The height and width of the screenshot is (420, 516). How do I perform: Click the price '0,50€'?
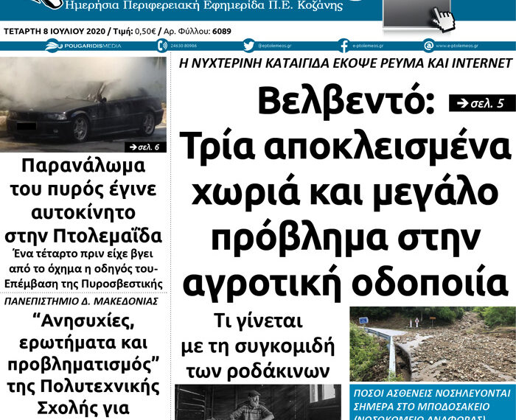[x=145, y=31]
